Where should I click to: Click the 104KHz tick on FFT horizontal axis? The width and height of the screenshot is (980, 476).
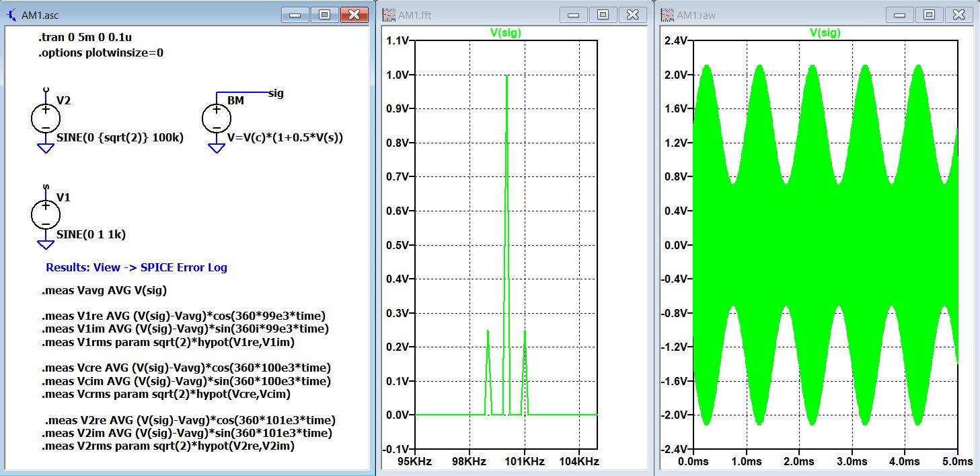[579, 461]
